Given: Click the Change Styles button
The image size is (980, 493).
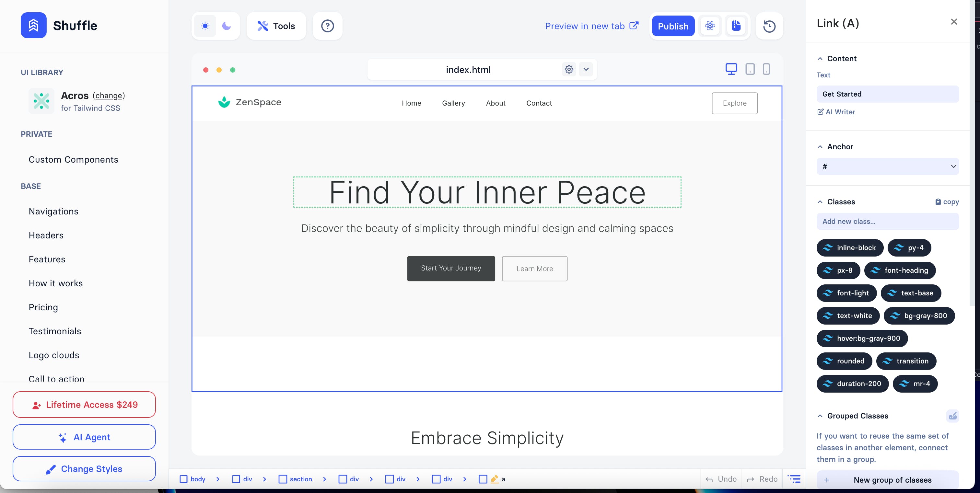Looking at the screenshot, I should 84,468.
